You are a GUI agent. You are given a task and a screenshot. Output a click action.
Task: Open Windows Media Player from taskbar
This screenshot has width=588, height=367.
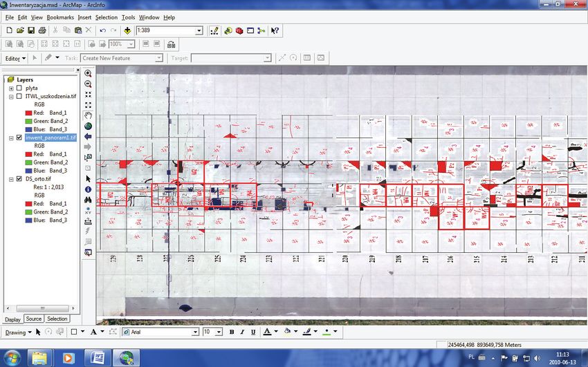pyautogui.click(x=68, y=359)
